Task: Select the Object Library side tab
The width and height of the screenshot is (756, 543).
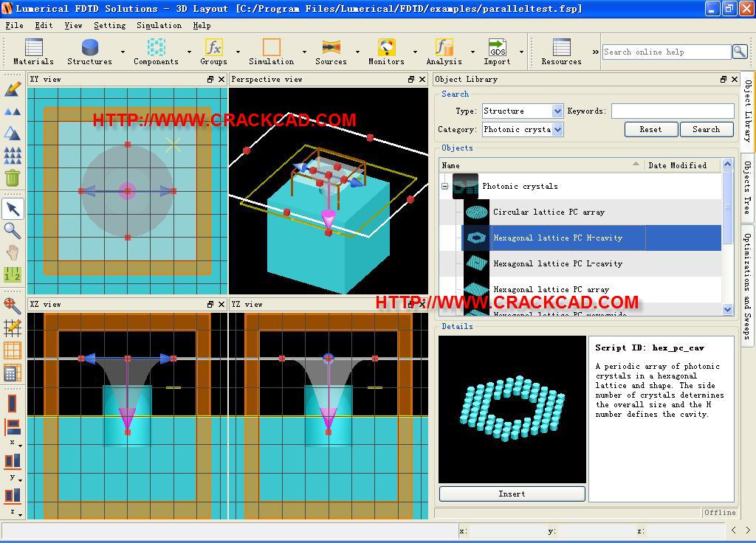Action: [747, 111]
